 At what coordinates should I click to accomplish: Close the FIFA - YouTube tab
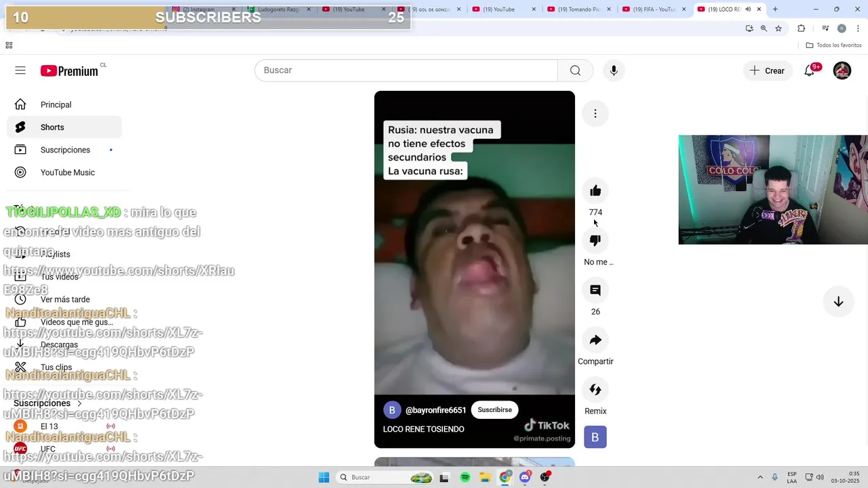pyautogui.click(x=684, y=9)
